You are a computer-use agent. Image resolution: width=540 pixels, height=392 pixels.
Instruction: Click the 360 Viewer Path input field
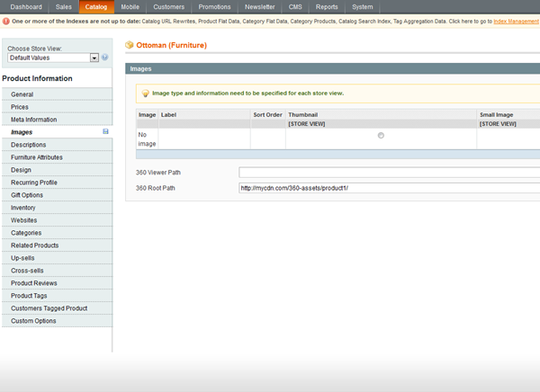389,172
